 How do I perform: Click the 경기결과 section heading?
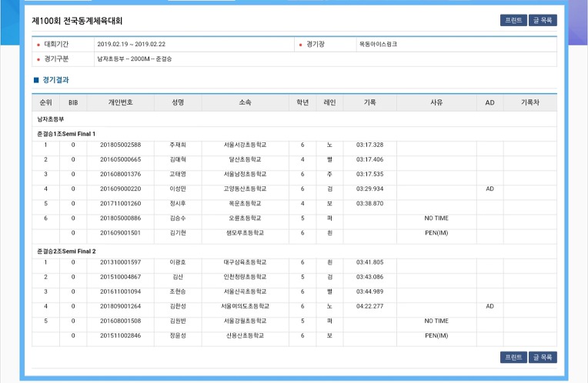coord(55,80)
